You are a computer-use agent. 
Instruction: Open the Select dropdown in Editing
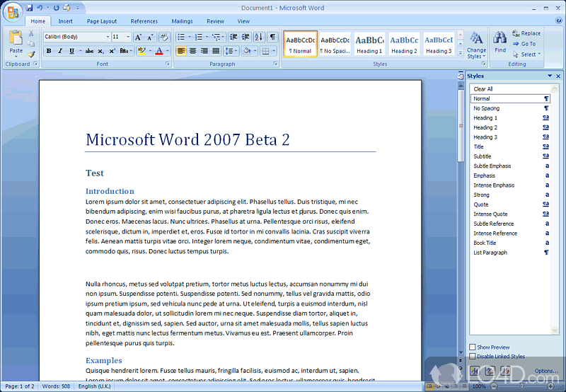click(x=527, y=54)
